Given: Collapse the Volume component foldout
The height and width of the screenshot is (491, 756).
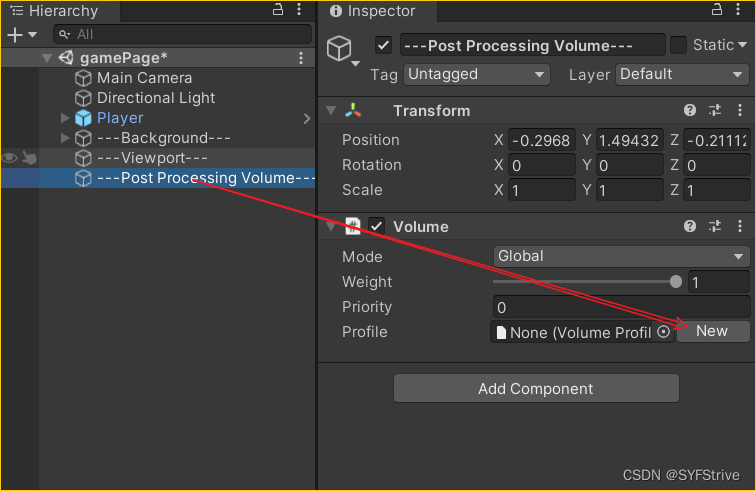Looking at the screenshot, I should pyautogui.click(x=331, y=226).
